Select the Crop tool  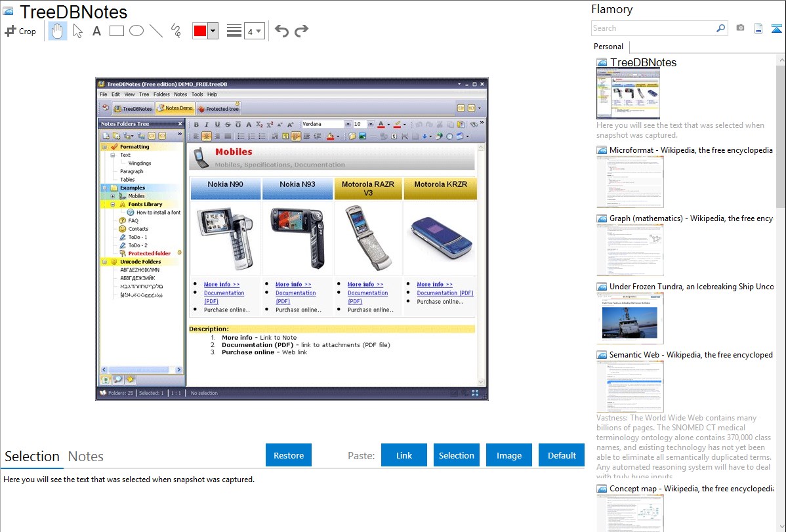click(x=20, y=31)
